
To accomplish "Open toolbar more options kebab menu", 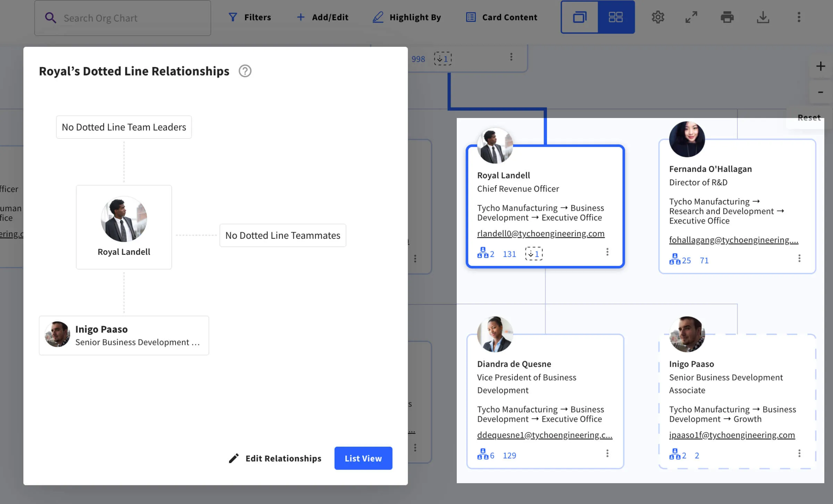I will point(799,17).
